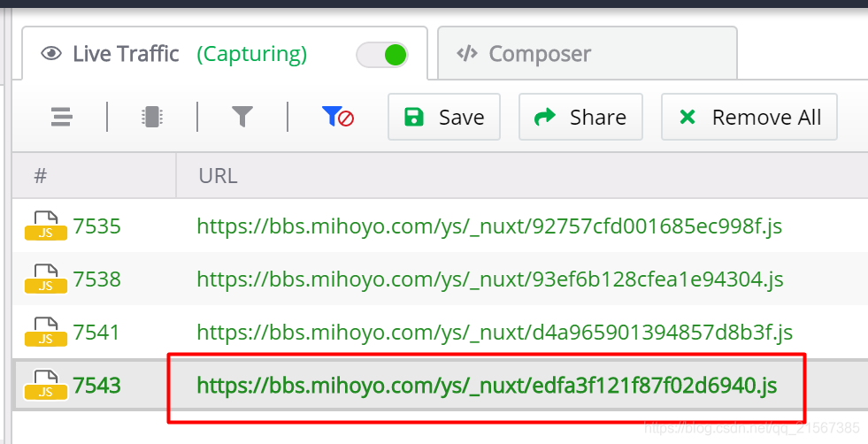Open the hamburger list menu icon
This screenshot has width=868, height=444.
coord(61,117)
